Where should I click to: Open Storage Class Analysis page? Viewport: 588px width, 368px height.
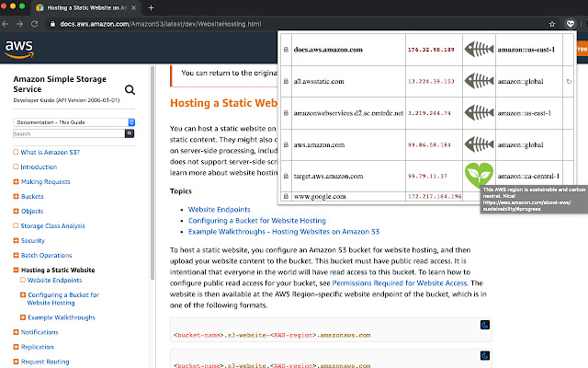(x=53, y=225)
